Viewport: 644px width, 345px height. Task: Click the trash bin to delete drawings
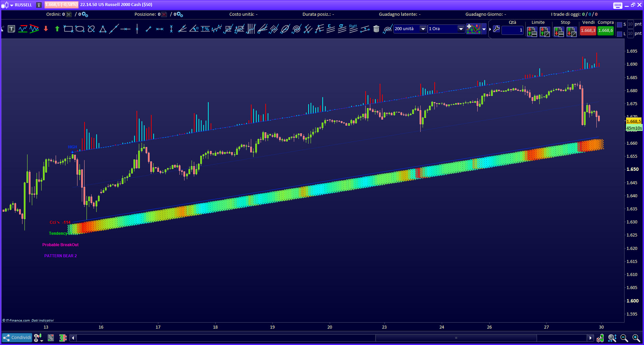[x=376, y=29]
